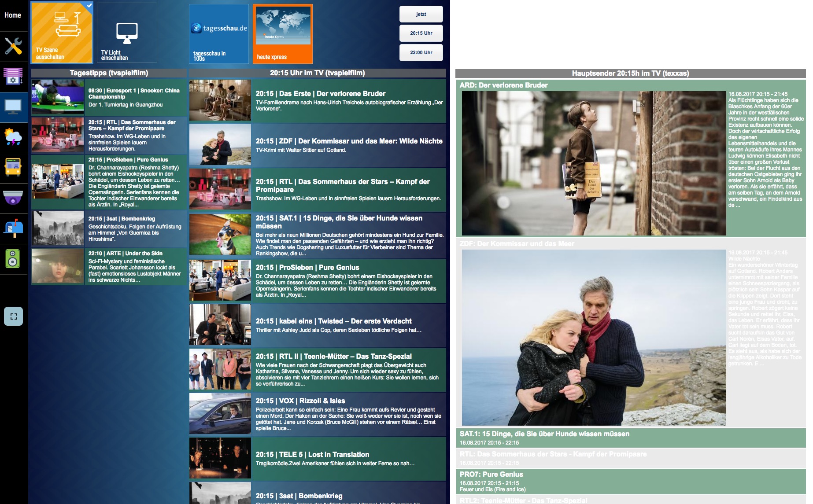The image size is (813, 504).
Task: Click the 22:00 Uhr button
Action: [x=421, y=52]
